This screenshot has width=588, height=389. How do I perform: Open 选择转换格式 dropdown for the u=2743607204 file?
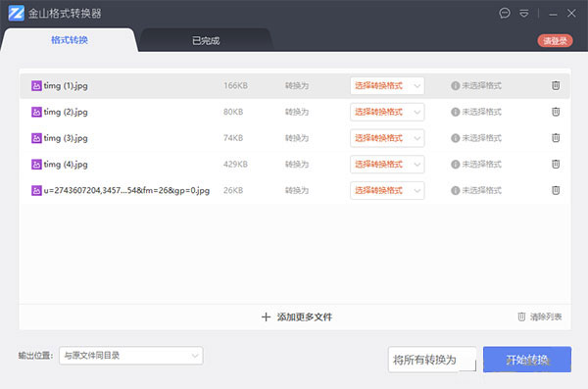click(387, 190)
